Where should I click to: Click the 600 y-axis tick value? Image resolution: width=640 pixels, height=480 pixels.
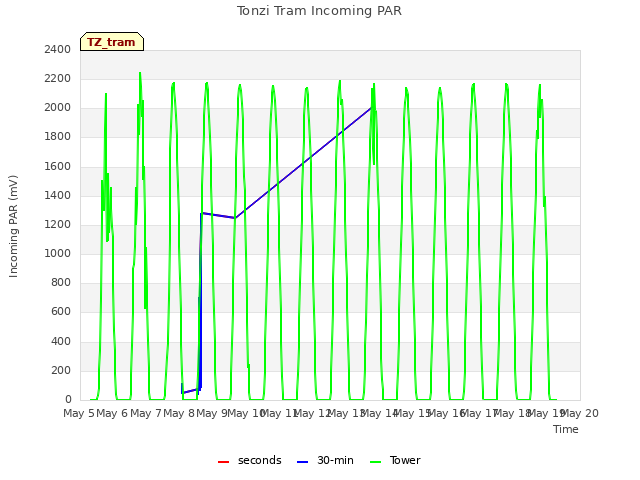pos(61,312)
